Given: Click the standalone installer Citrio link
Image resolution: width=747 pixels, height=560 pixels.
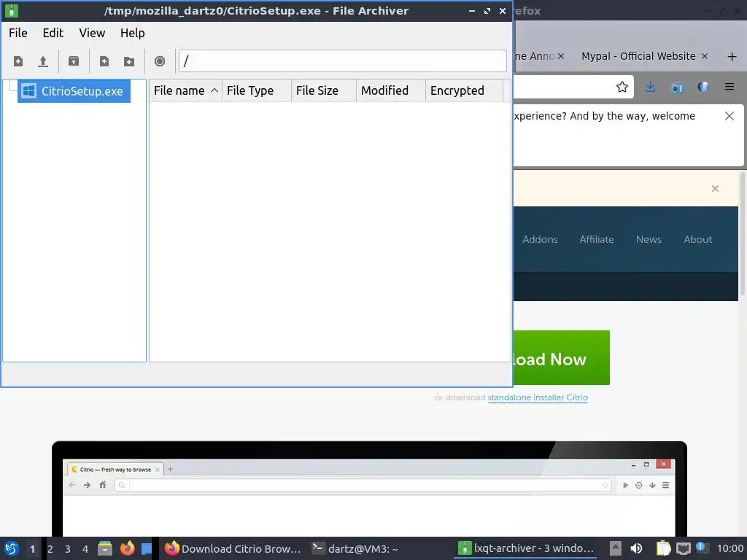Looking at the screenshot, I should [x=538, y=397].
